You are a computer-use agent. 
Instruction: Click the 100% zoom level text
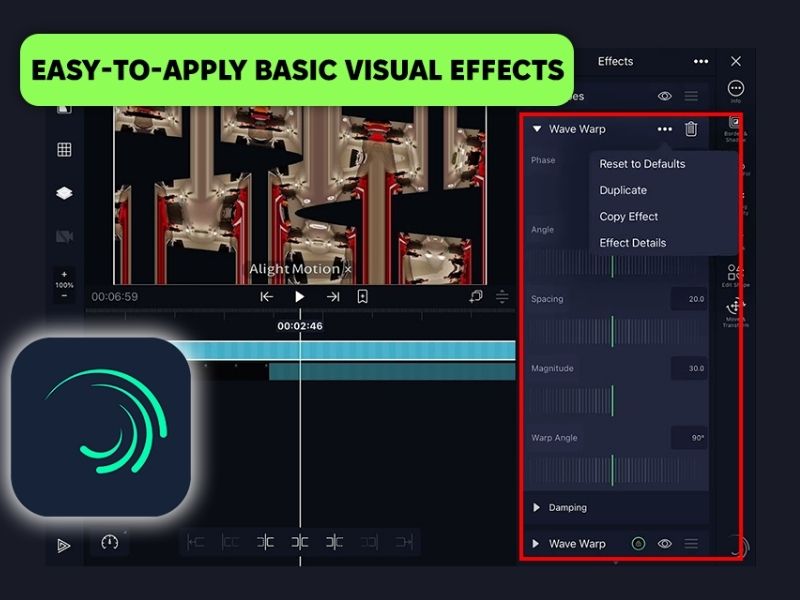tap(64, 285)
